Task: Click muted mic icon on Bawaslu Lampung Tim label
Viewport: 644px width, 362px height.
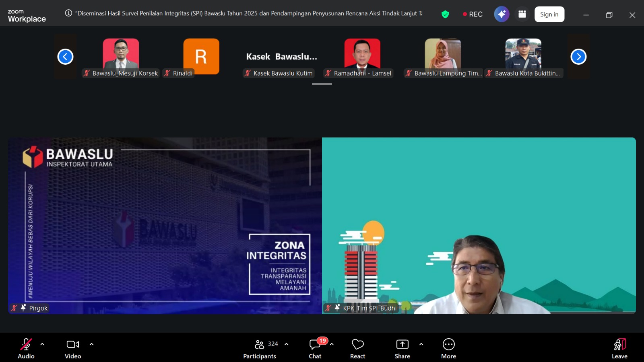Action: click(409, 73)
